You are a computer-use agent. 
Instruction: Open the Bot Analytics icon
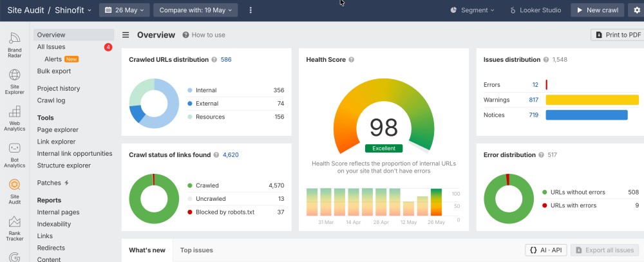14,155
